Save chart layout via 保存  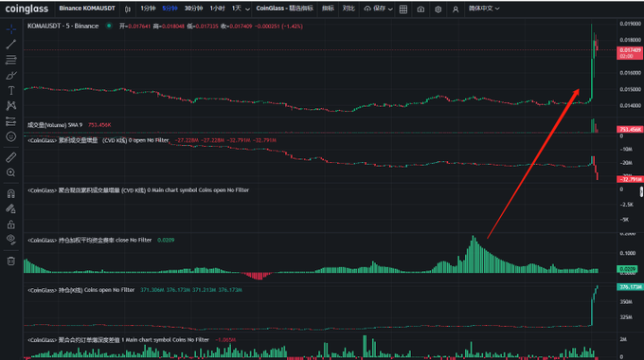tap(375, 9)
